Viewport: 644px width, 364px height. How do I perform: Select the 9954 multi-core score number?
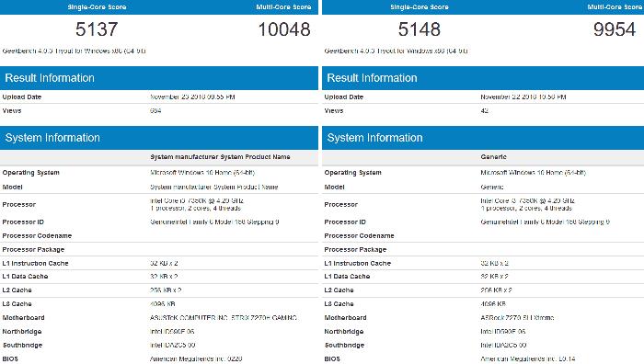(x=615, y=29)
